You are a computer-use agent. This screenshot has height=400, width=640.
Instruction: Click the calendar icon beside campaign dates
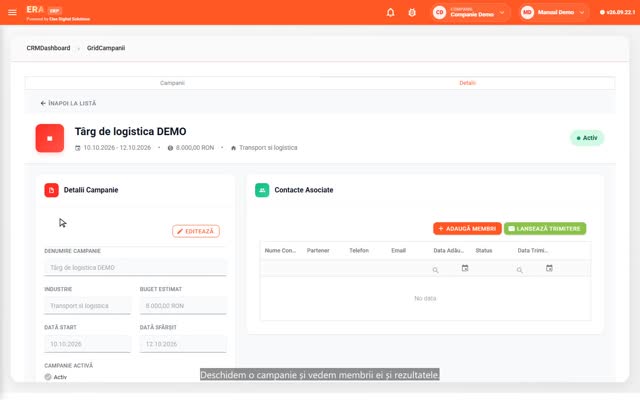point(78,148)
